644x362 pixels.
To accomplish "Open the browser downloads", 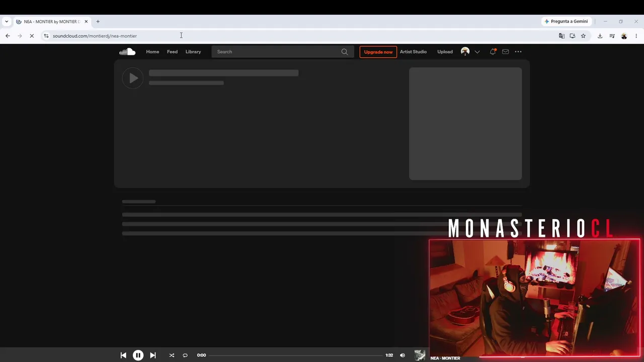I will click(600, 36).
